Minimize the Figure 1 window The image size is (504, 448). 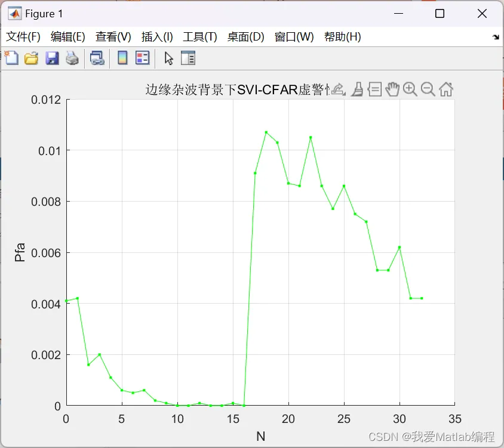[398, 14]
